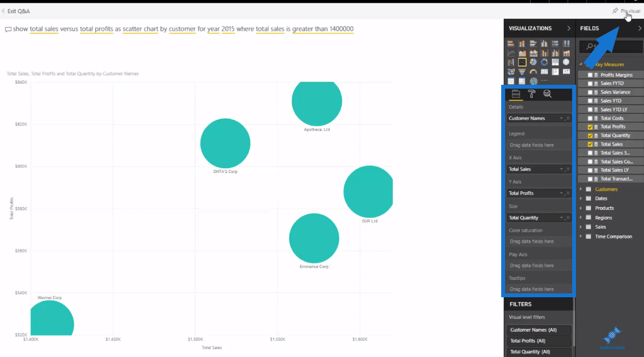Expand the Customers table
The image size is (644, 357).
[581, 189]
